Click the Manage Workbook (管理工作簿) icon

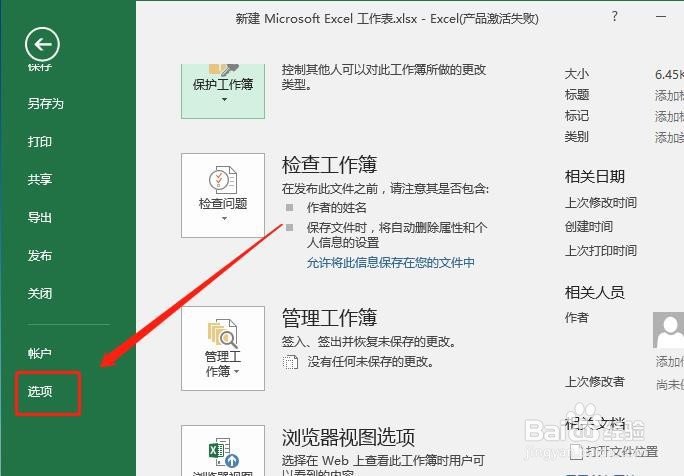tap(223, 334)
